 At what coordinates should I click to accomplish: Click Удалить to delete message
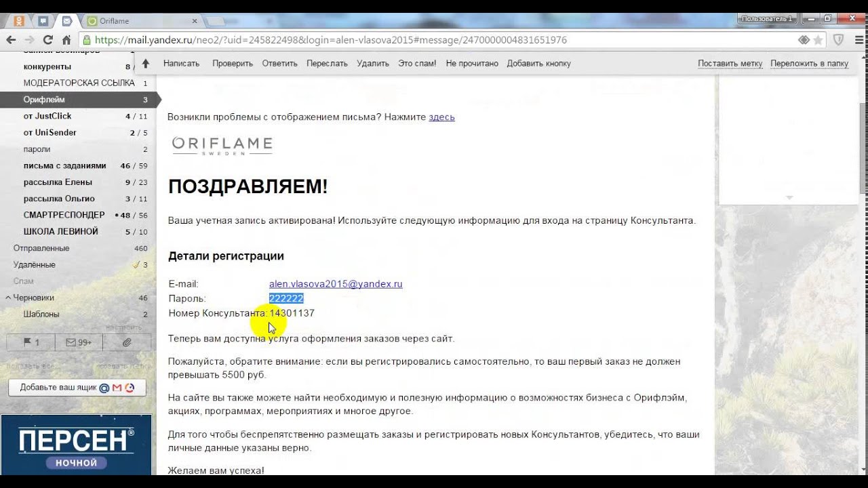(x=373, y=63)
